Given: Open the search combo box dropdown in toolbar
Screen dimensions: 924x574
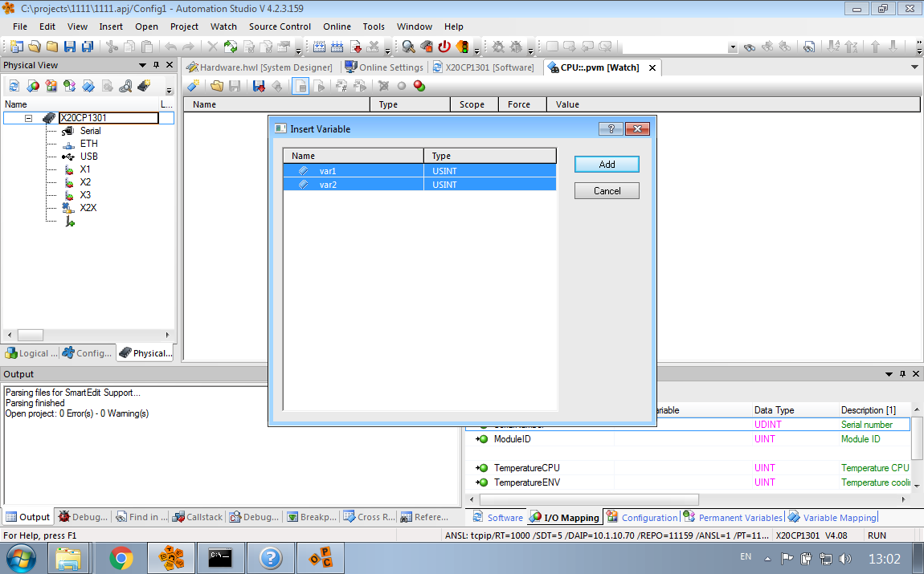Looking at the screenshot, I should (733, 47).
